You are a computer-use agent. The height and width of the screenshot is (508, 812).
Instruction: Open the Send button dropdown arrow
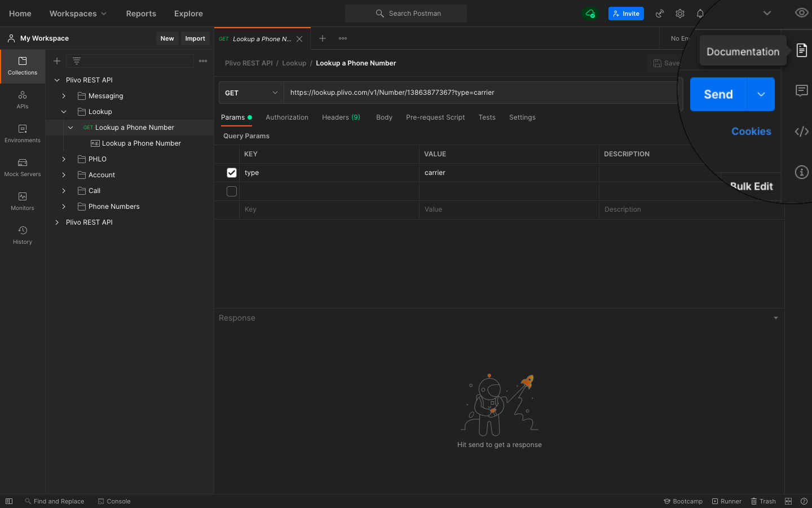click(x=761, y=94)
